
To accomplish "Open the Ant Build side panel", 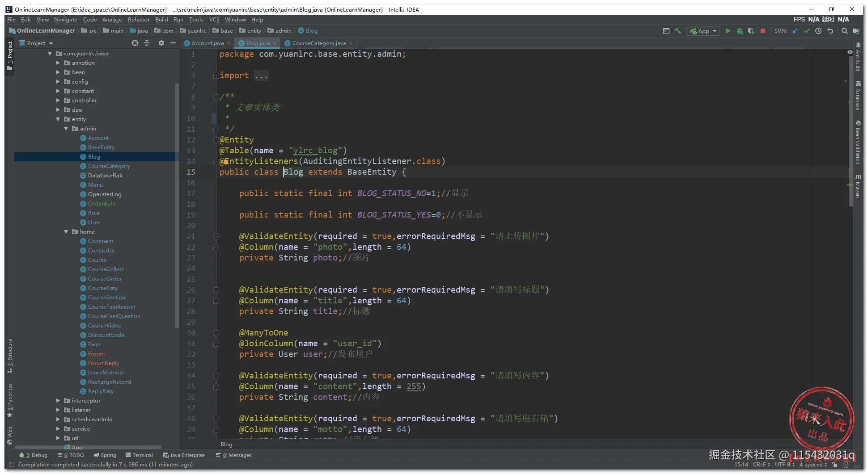I will click(x=858, y=57).
